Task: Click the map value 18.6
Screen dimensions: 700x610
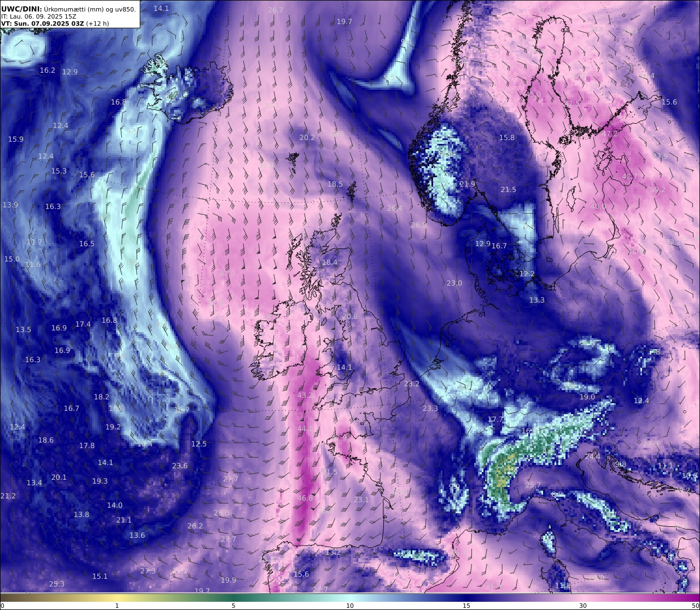Action: tap(46, 440)
